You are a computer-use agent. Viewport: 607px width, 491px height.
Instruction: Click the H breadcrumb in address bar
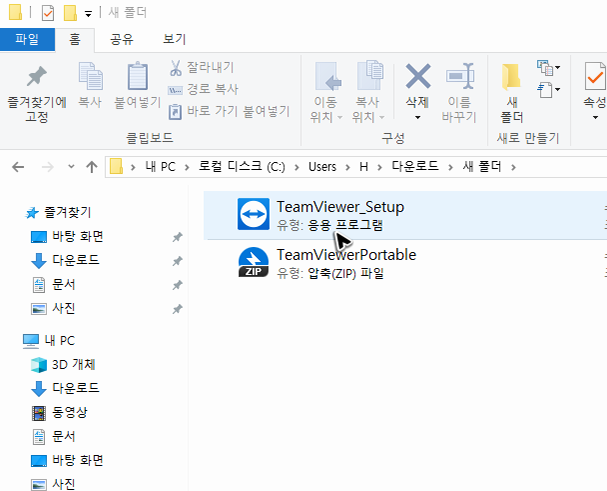364,167
